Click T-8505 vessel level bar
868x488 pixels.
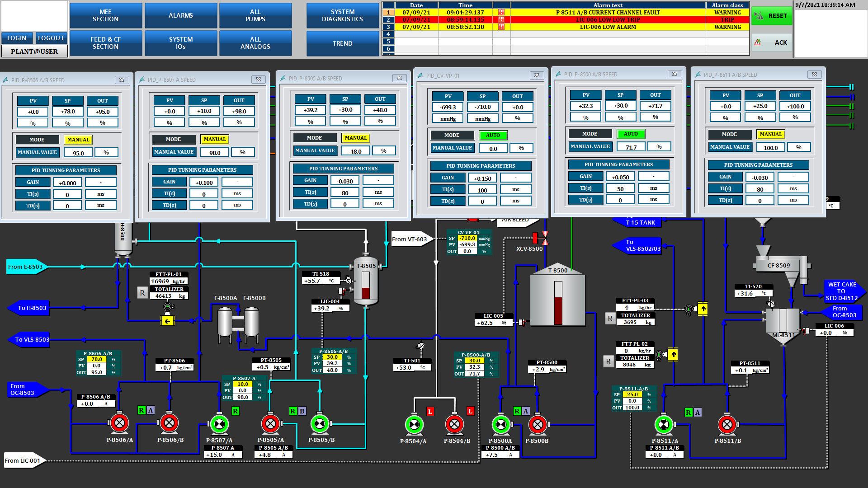coord(366,285)
